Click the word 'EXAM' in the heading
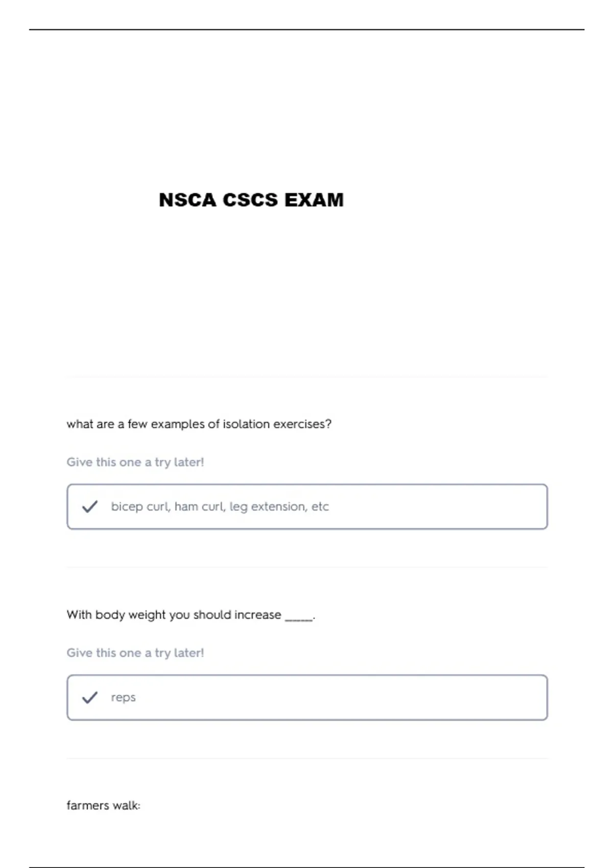Image resolution: width=613 pixels, height=868 pixels. pos(314,200)
